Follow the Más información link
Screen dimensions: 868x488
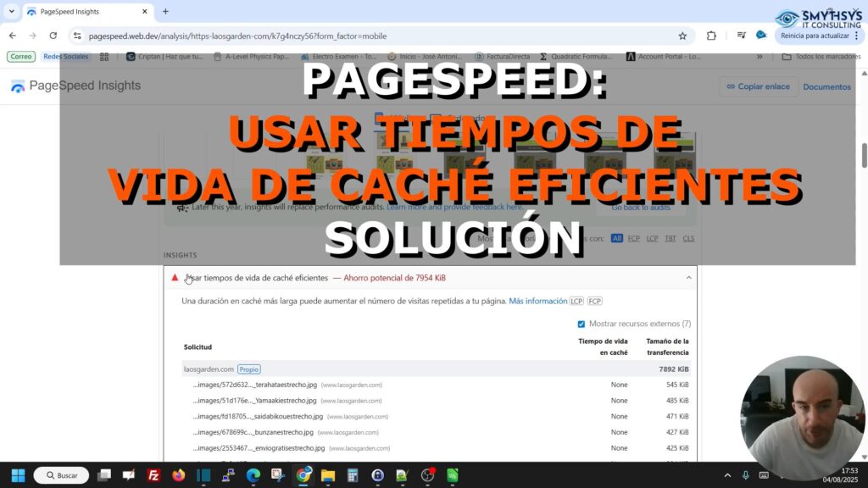pyautogui.click(x=538, y=301)
